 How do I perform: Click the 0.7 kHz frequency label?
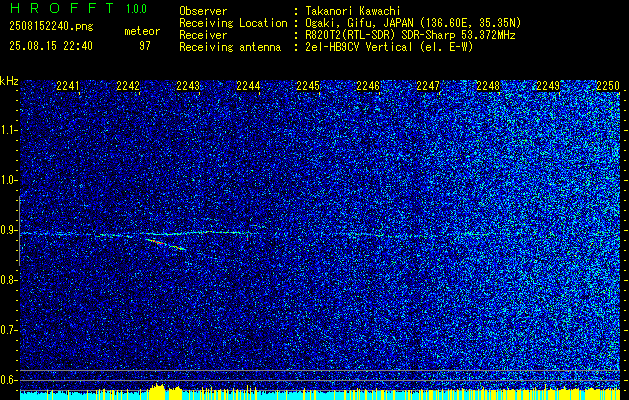click(8, 330)
